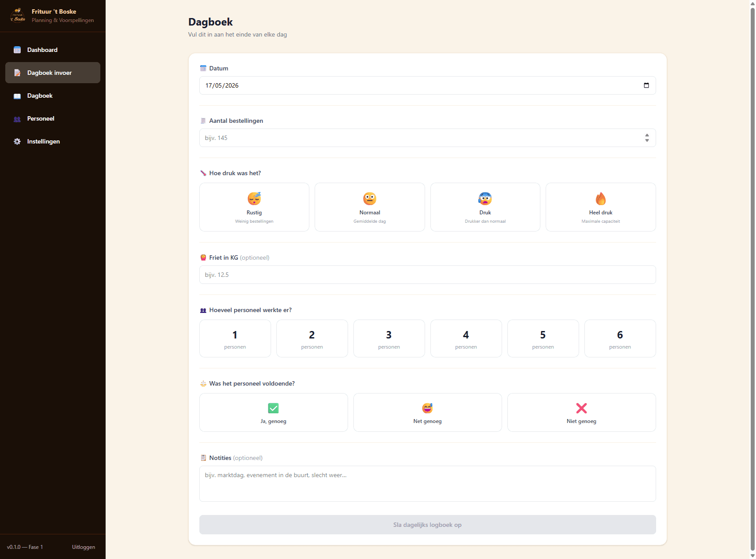Pick 3 personen staff count
This screenshot has height=559, width=756.
pyautogui.click(x=389, y=338)
